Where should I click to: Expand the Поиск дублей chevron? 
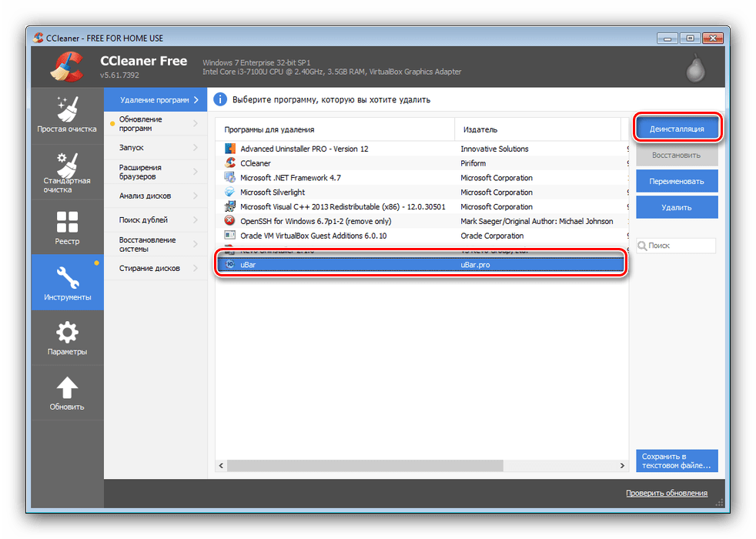click(196, 219)
